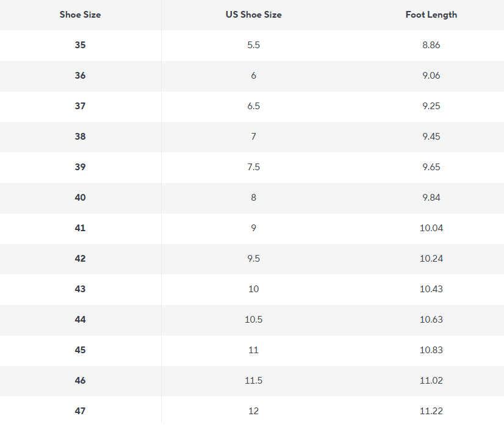
Task: Click foot length 11.22 value
Action: click(431, 411)
